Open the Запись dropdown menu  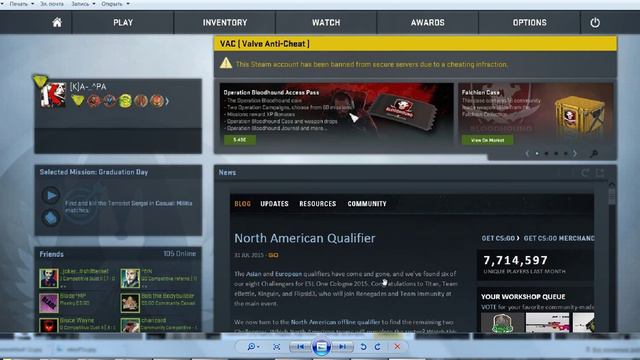pyautogui.click(x=83, y=4)
